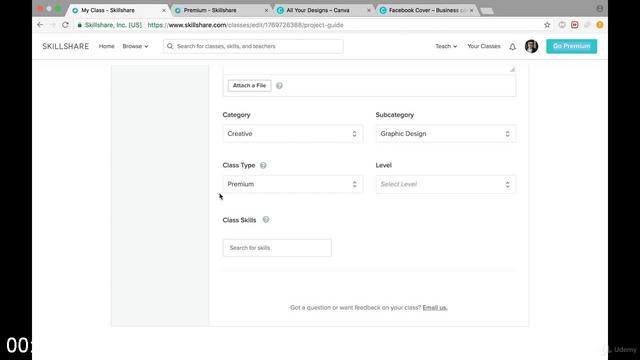
Task: Expand the Teach menu
Action: [446, 46]
